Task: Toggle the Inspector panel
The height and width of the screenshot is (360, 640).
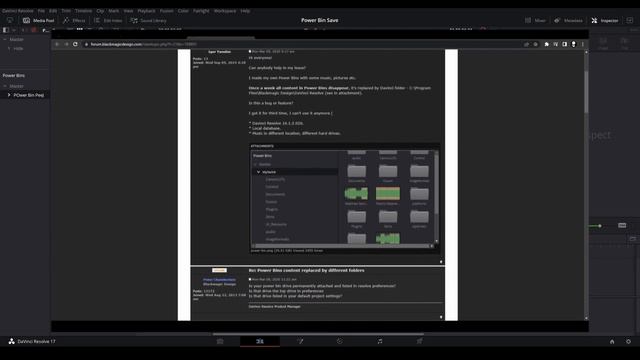Action: click(605, 20)
